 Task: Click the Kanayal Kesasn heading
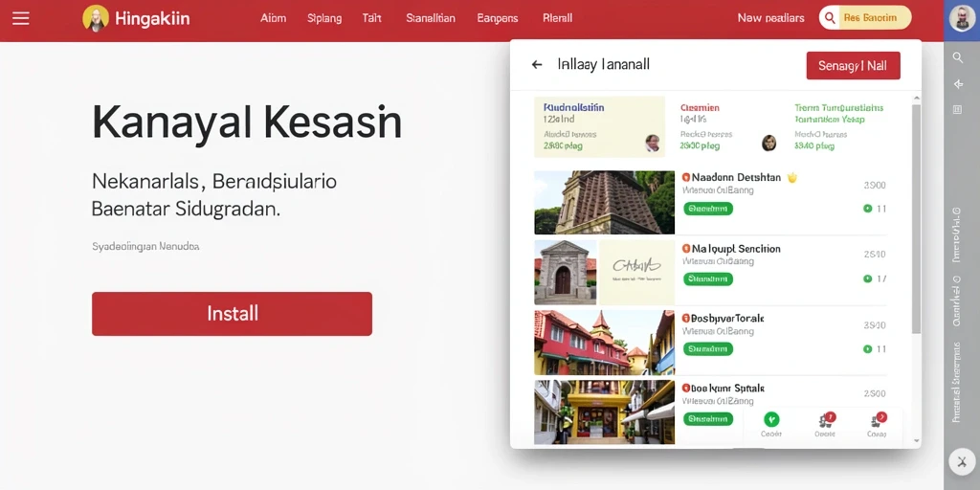pos(247,123)
